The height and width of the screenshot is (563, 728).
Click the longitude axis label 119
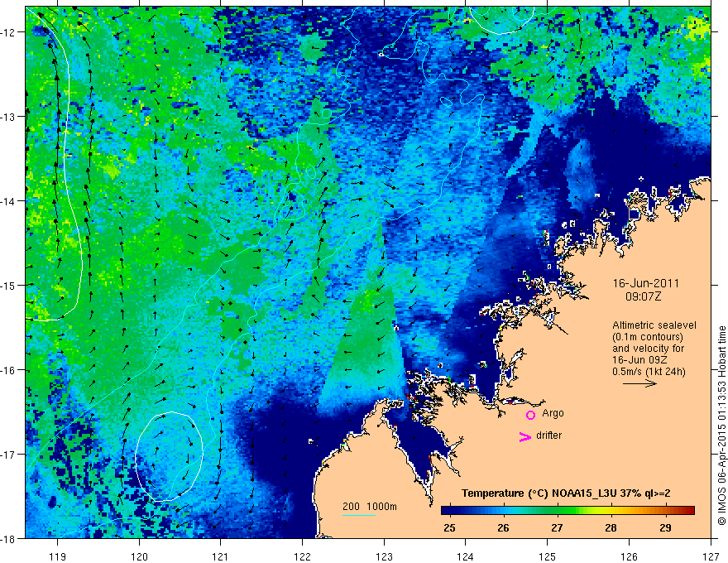(58, 556)
